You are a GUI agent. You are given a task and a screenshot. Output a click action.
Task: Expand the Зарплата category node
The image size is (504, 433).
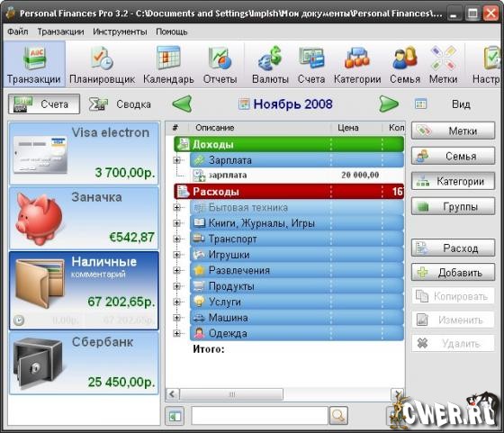coord(176,159)
